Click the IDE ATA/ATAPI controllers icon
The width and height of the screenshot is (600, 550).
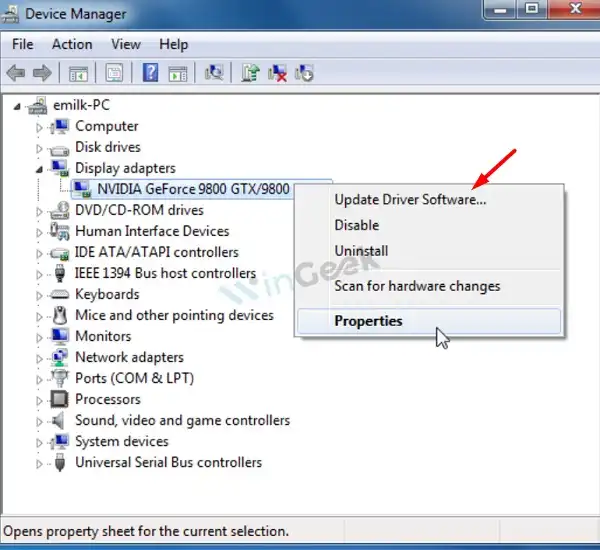60,253
